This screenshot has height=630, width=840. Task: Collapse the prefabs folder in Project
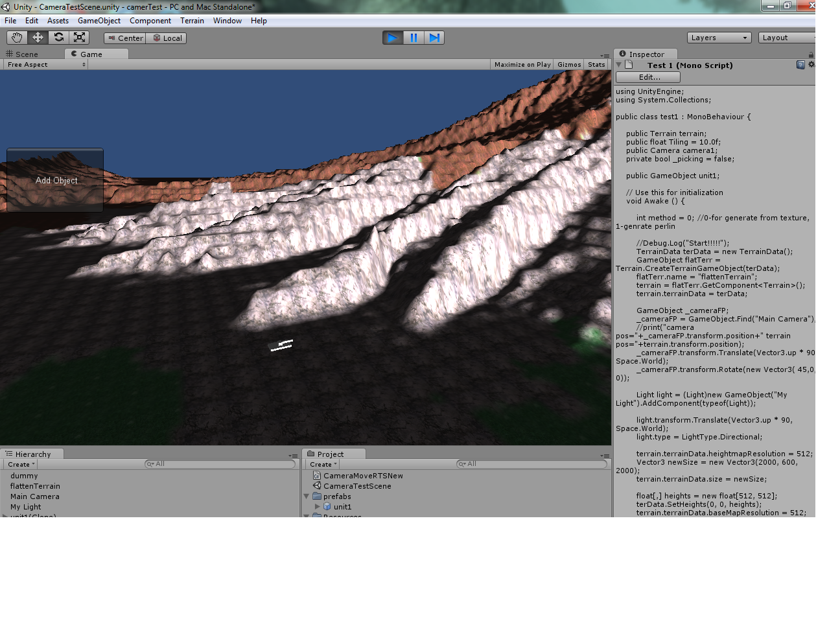click(307, 496)
